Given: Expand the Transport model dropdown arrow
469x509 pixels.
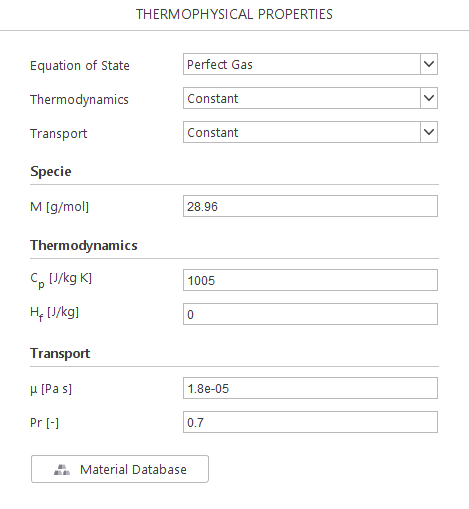Looking at the screenshot, I should (429, 132).
